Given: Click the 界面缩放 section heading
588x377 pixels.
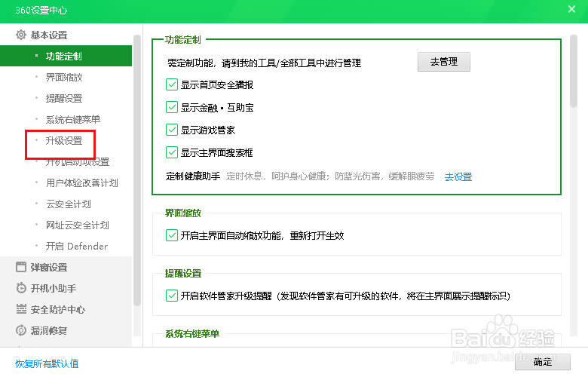Looking at the screenshot, I should point(183,213).
